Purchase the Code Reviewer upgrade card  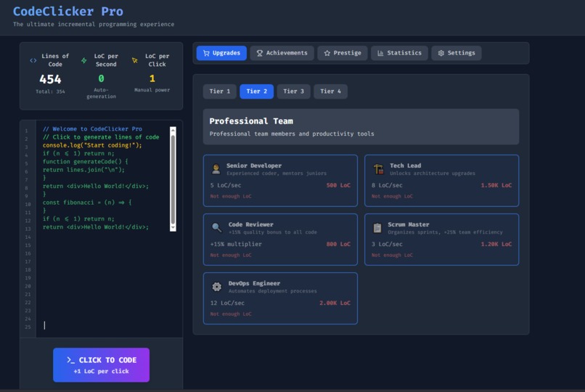tap(280, 240)
